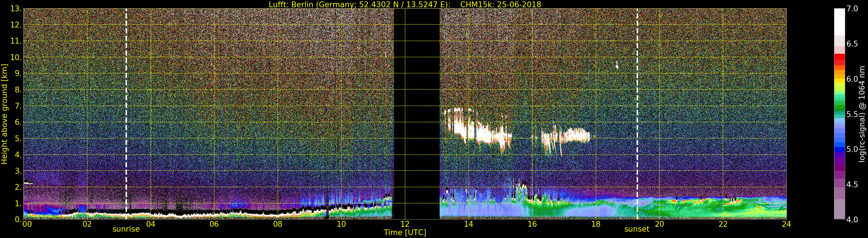Click the "13." height axis tick label
Image resolution: width=868 pixels, height=238 pixels.
[16, 9]
